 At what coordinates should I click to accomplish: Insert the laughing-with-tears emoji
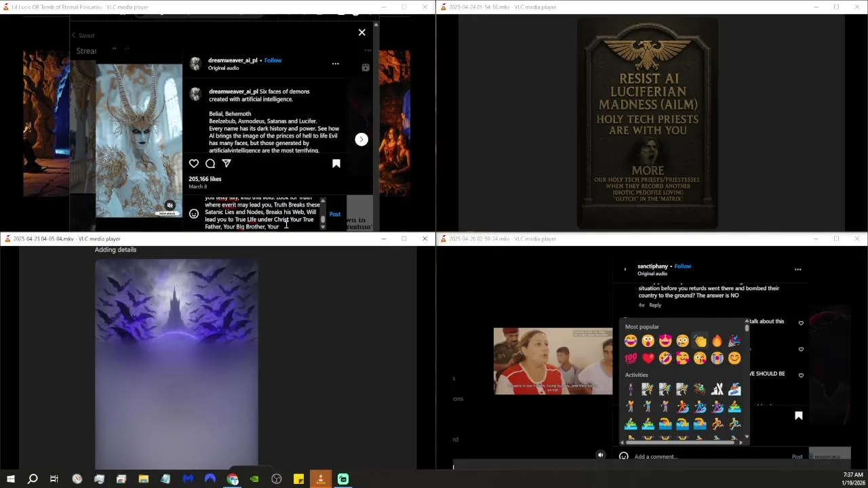click(x=631, y=341)
